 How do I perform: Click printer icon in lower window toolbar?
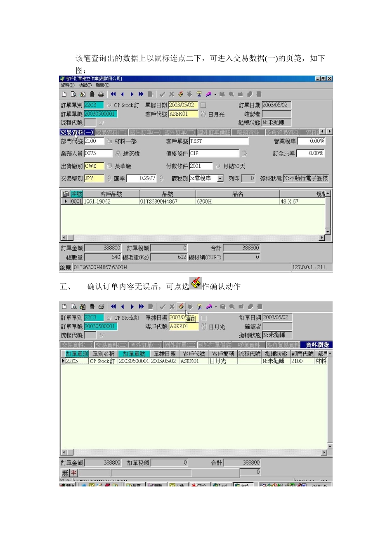coord(101,307)
